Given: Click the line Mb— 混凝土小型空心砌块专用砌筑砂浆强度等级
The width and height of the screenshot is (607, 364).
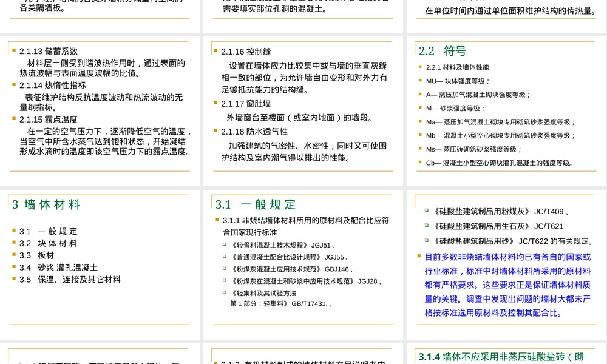Looking at the screenshot, I should pyautogui.click(x=501, y=136).
